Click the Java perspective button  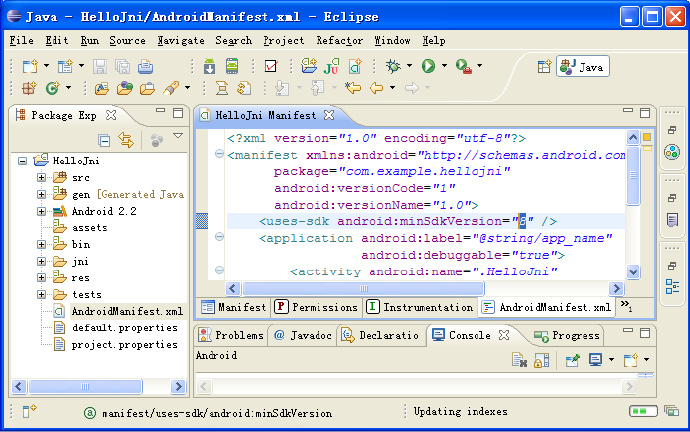(x=583, y=67)
